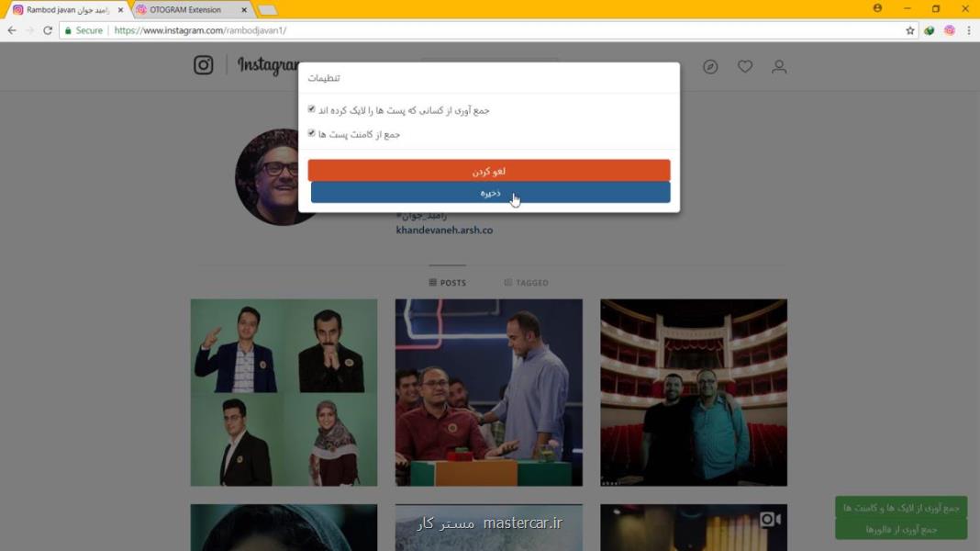
Task: Click the green extension icon in toolbar
Action: coord(930,30)
